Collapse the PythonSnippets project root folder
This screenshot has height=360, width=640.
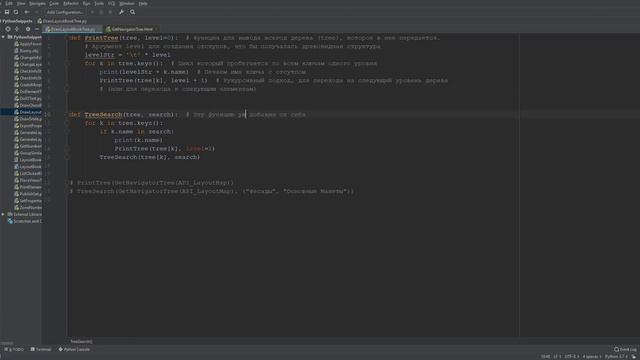click(x=3, y=37)
